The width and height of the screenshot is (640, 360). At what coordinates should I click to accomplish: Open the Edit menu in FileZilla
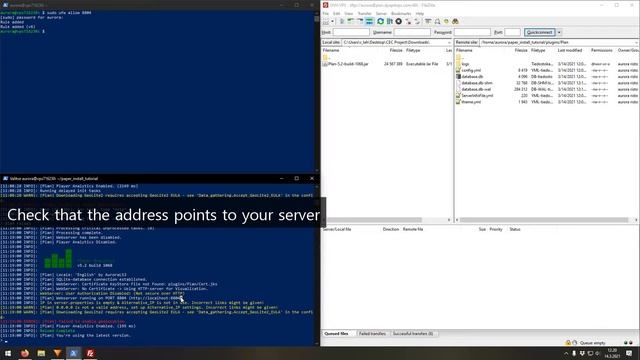pyautogui.click(x=336, y=13)
